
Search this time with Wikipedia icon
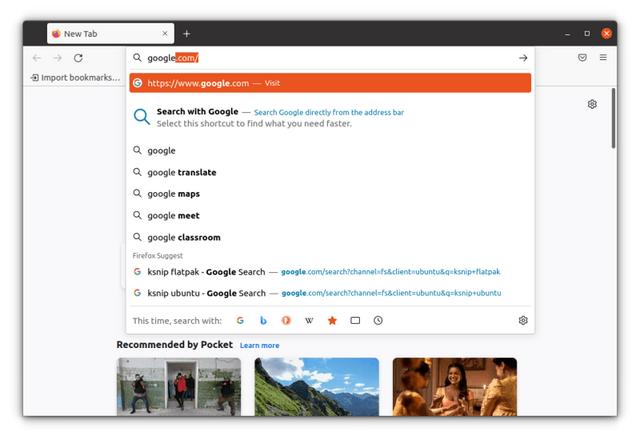[x=309, y=320]
